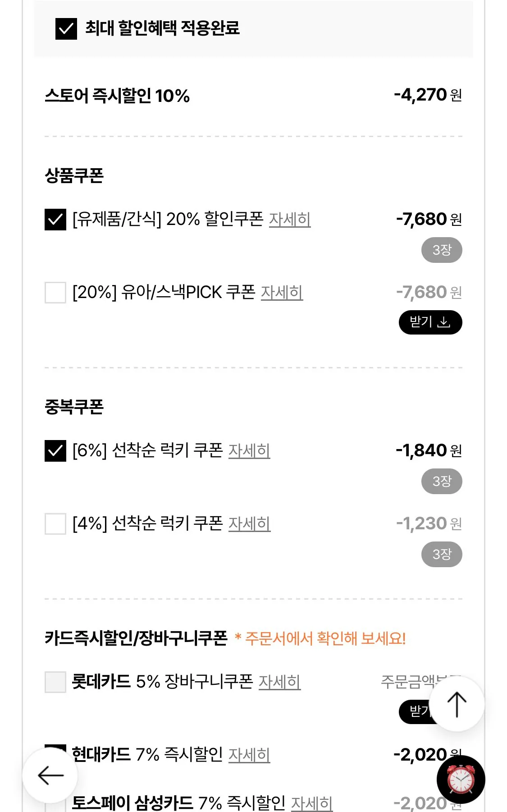Open 자세히 link for [6%] 럭키 쿠폰
507x812 pixels.
tap(249, 451)
